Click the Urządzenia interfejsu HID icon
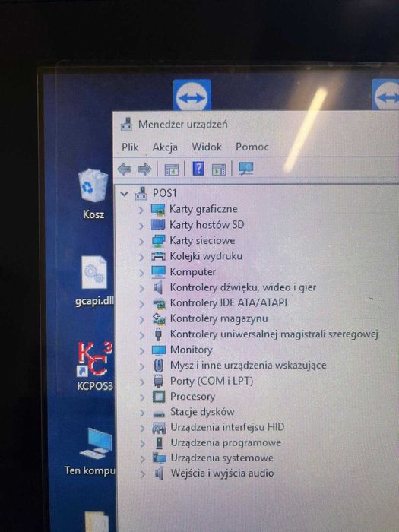Image resolution: width=399 pixels, height=532 pixels. (159, 428)
